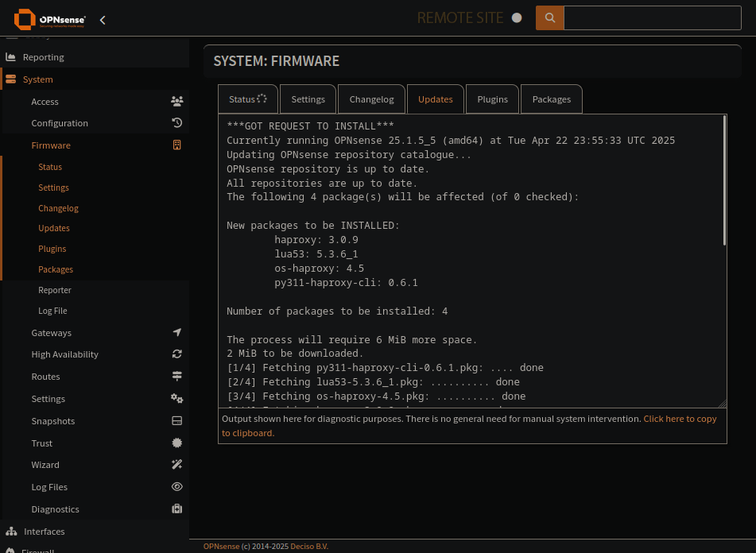Image resolution: width=756 pixels, height=553 pixels.
Task: Click the Wizard magic wand icon
Action: pyautogui.click(x=177, y=464)
